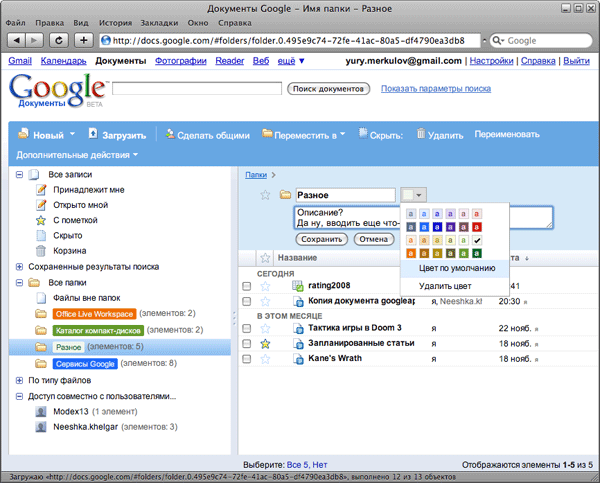Open the Настройки link
Viewport: 600px width, 483px height.
pos(491,60)
